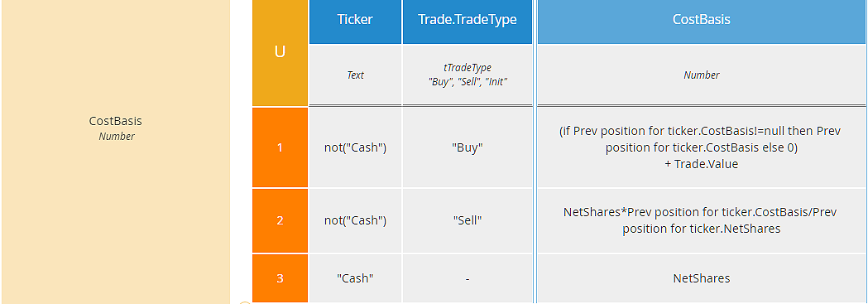This screenshot has width=868, height=304.
Task: Select the CostBasis output column header
Action: [x=702, y=22]
